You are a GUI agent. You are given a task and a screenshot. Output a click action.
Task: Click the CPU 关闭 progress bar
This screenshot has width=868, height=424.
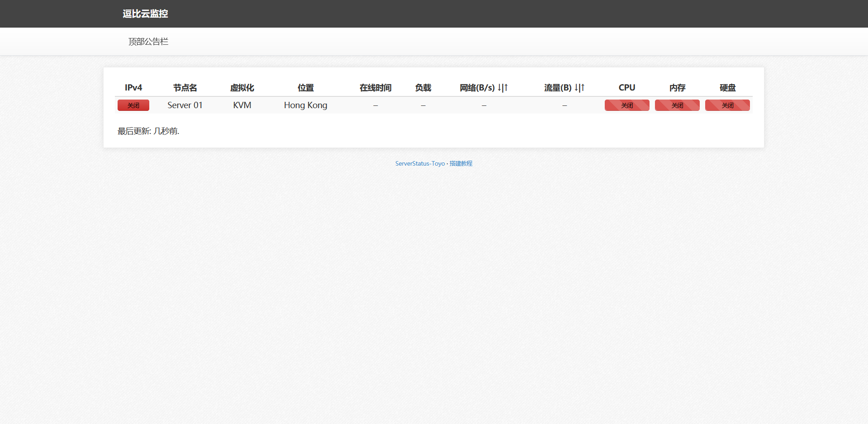(x=627, y=105)
